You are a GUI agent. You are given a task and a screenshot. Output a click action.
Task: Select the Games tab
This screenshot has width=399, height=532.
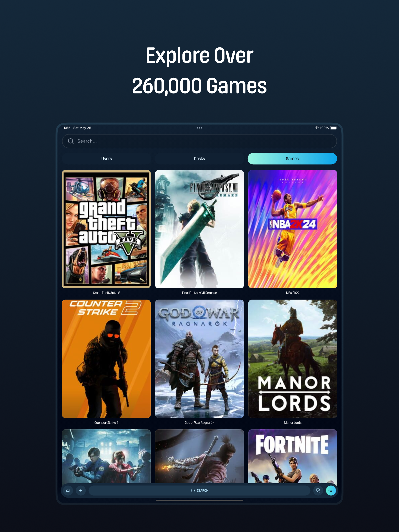click(x=292, y=159)
